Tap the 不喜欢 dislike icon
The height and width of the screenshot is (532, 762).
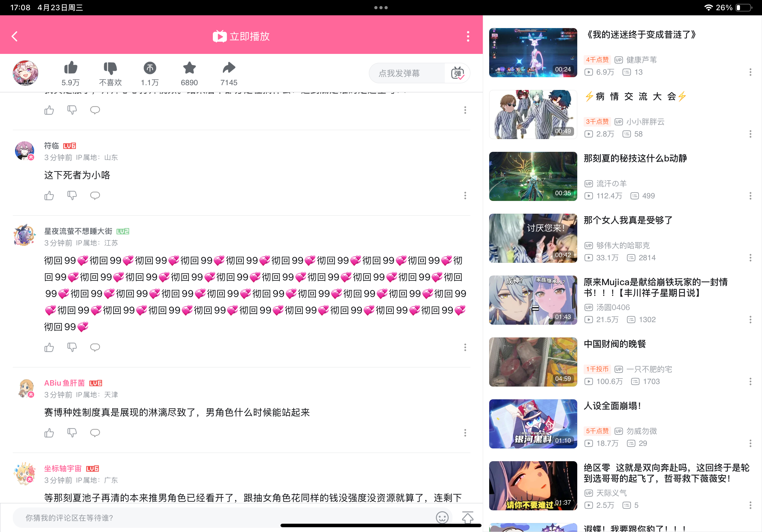point(110,74)
